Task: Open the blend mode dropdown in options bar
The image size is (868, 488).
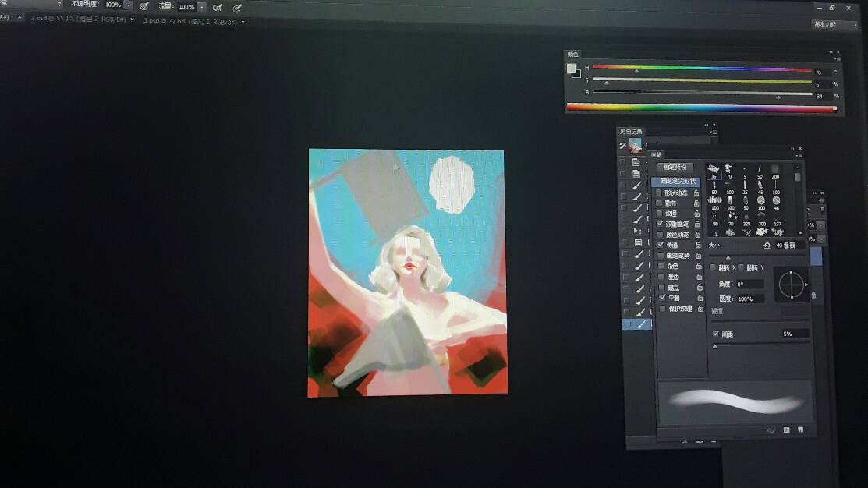Action: (x=30, y=4)
